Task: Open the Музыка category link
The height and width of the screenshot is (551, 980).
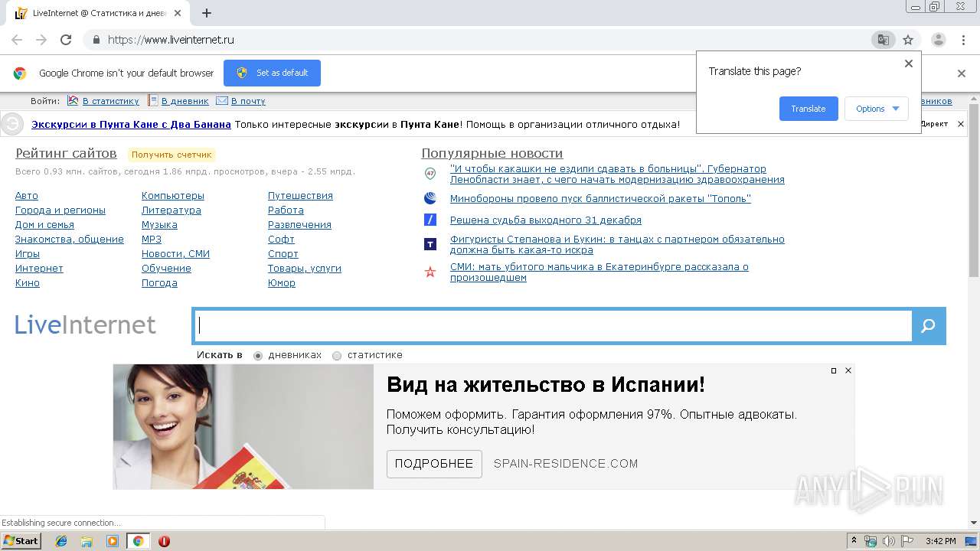Action: (x=159, y=225)
